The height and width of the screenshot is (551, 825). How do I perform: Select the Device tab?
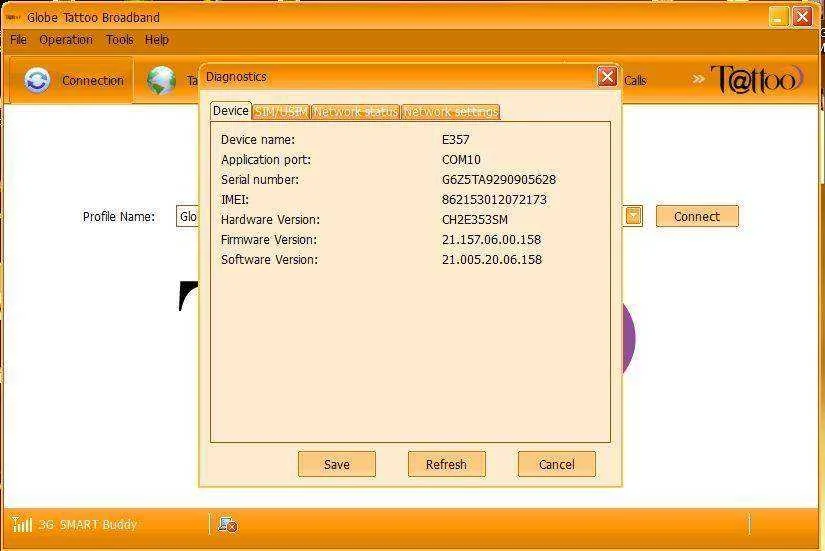pos(230,111)
